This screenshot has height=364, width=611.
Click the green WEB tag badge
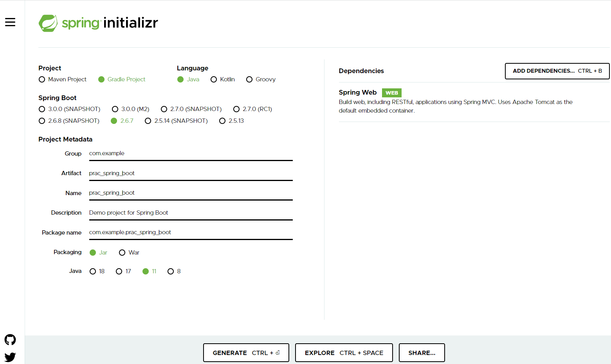pyautogui.click(x=392, y=93)
